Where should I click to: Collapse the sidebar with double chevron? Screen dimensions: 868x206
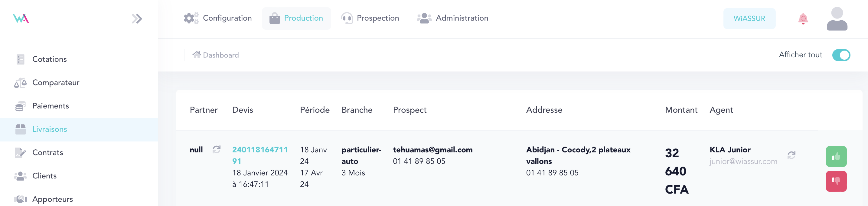(x=137, y=18)
